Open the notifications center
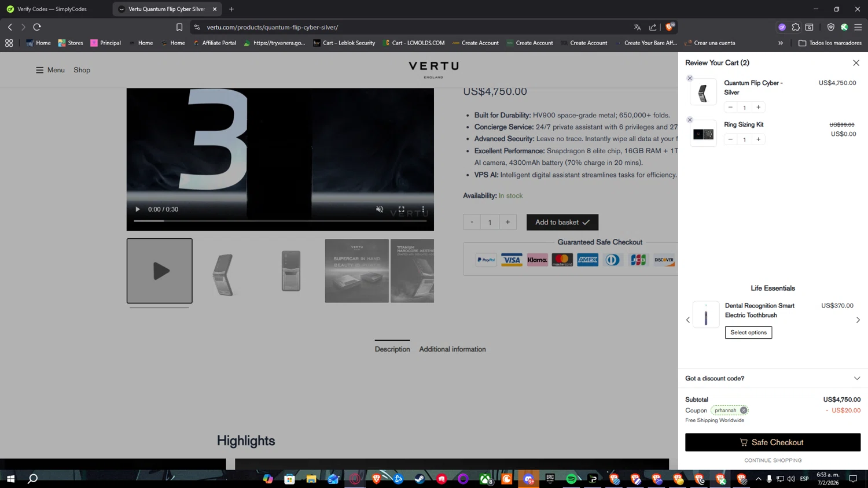 pyautogui.click(x=853, y=479)
